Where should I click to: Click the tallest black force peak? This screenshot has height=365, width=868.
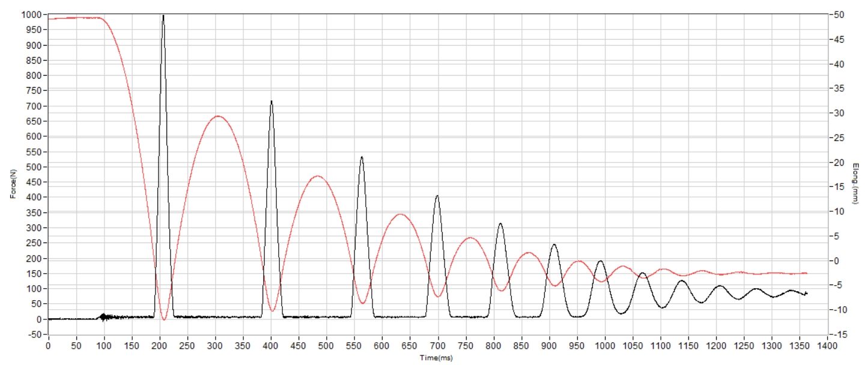coord(163,16)
